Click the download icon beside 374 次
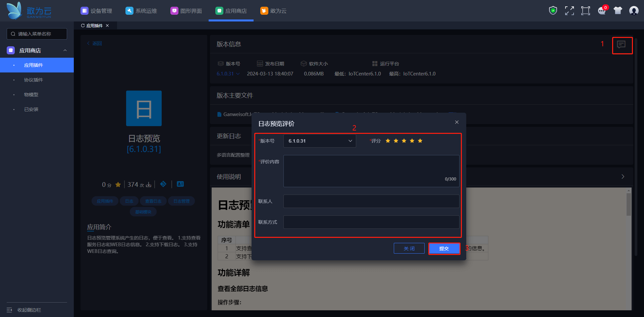The width and height of the screenshot is (644, 317). tap(149, 184)
